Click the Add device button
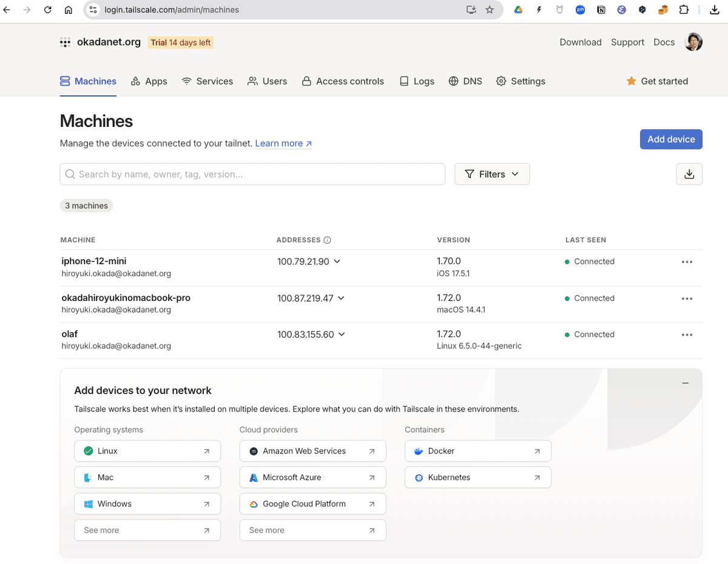 point(671,139)
